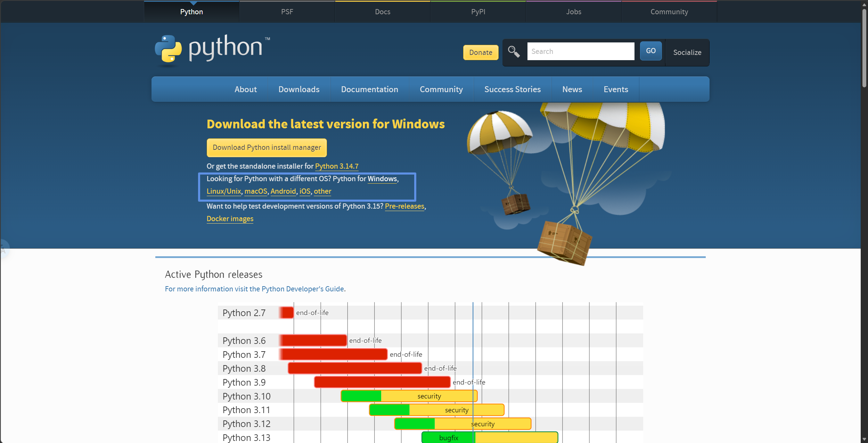Open the News menu
This screenshot has width=868, height=443.
pos(572,89)
